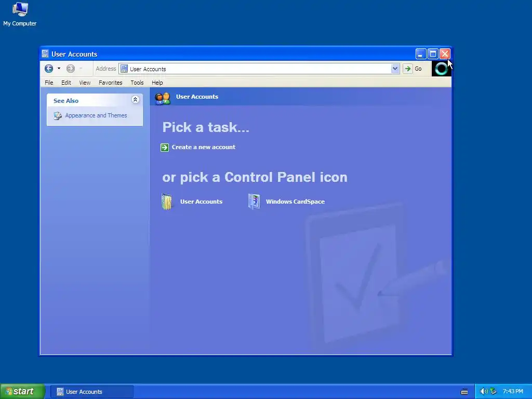This screenshot has width=532, height=399.
Task: Open Appearance and Themes link
Action: tap(96, 115)
